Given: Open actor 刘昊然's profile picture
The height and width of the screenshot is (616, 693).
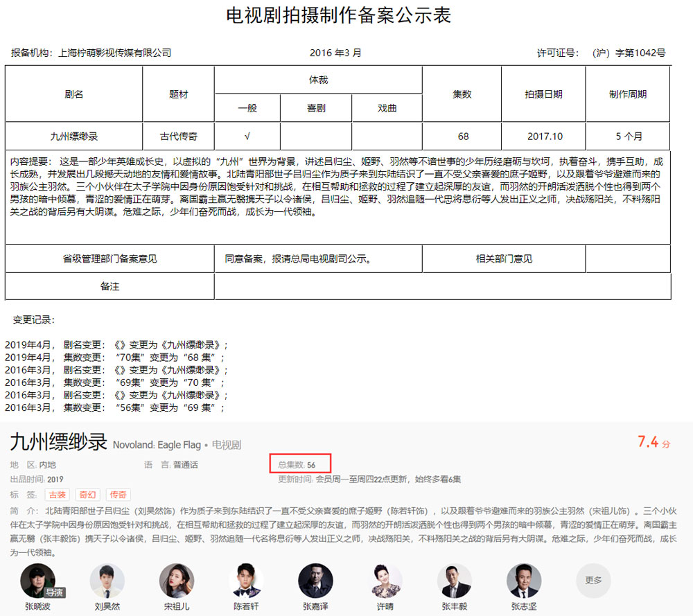Looking at the screenshot, I should coord(107,581).
